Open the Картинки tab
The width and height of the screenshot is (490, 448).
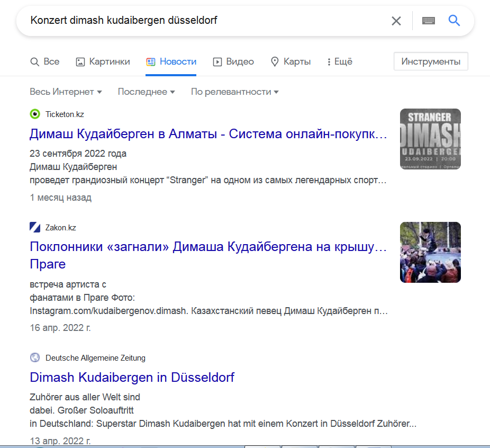coord(103,61)
